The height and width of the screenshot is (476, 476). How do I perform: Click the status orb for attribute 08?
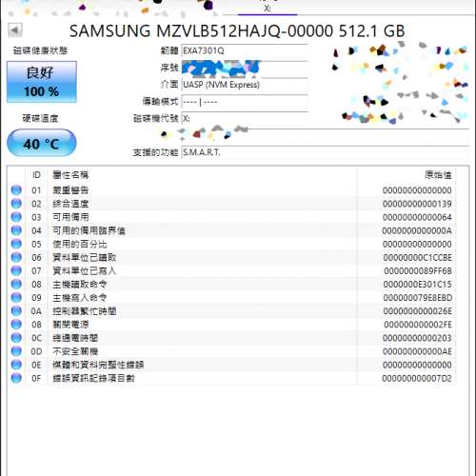(x=16, y=284)
